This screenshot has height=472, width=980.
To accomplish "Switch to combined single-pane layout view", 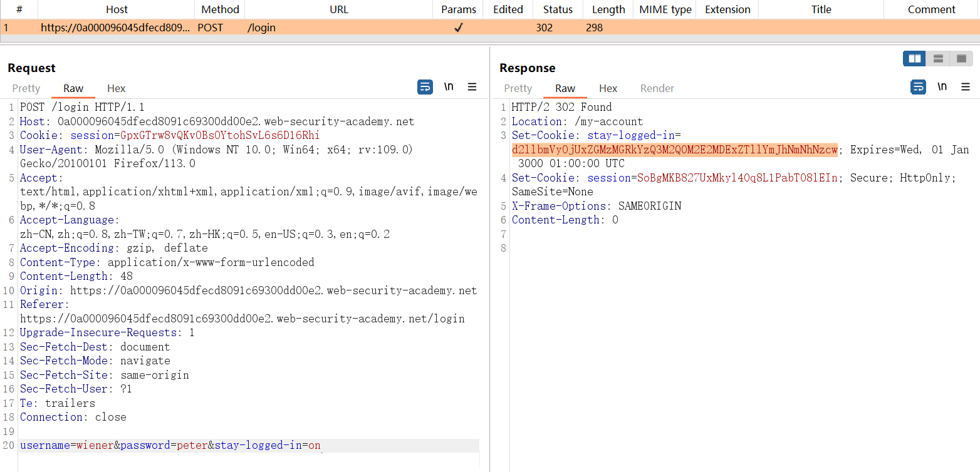I will tap(961, 59).
